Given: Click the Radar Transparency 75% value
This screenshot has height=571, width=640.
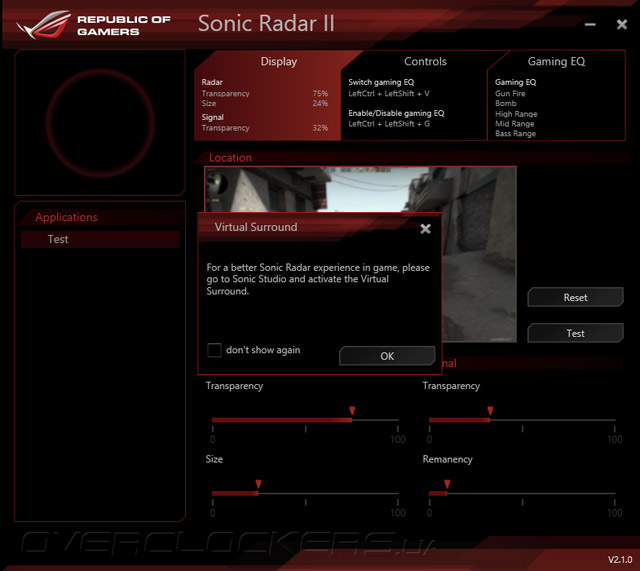Looking at the screenshot, I should coord(320,93).
